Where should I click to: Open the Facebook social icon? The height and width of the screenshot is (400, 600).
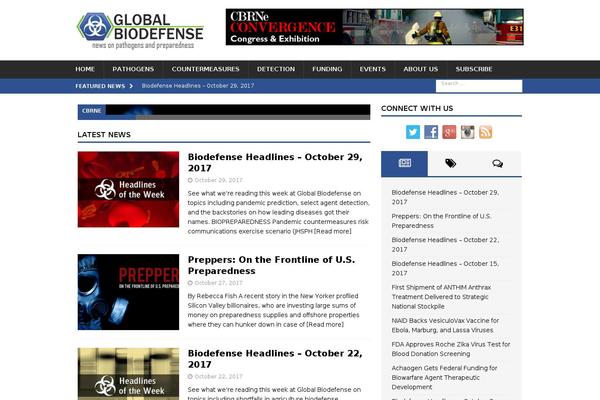[x=431, y=132]
